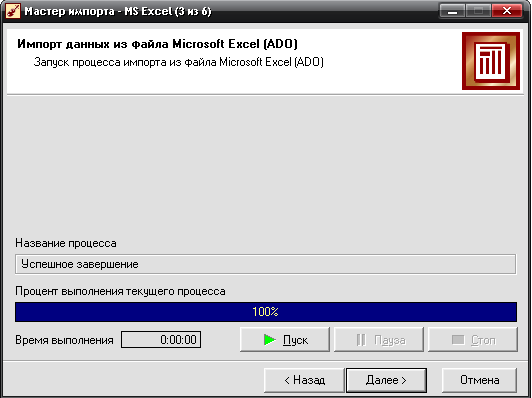Open the title bar application icon menu
532x398 pixels.
pos(13,11)
